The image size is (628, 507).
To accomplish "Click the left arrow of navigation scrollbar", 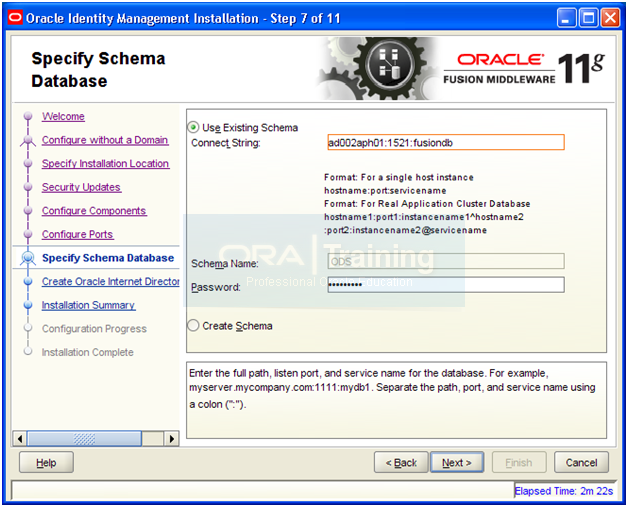I will (20, 439).
